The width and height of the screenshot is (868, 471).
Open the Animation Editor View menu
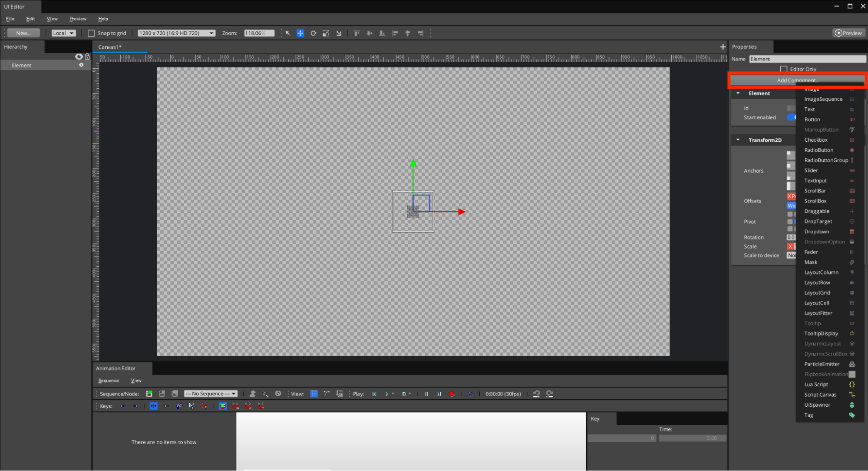(x=136, y=381)
